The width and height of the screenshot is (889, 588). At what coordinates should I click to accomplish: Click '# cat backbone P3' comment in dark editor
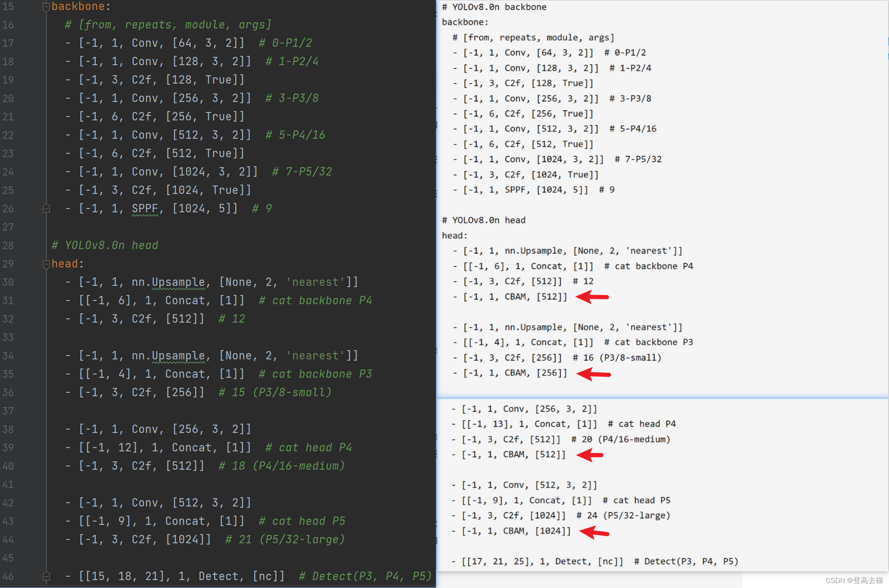315,374
